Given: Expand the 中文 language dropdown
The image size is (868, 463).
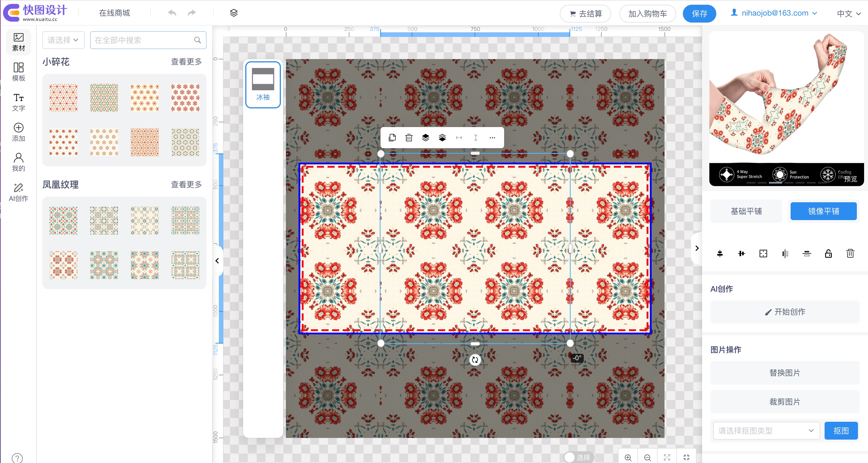Looking at the screenshot, I should tap(848, 13).
